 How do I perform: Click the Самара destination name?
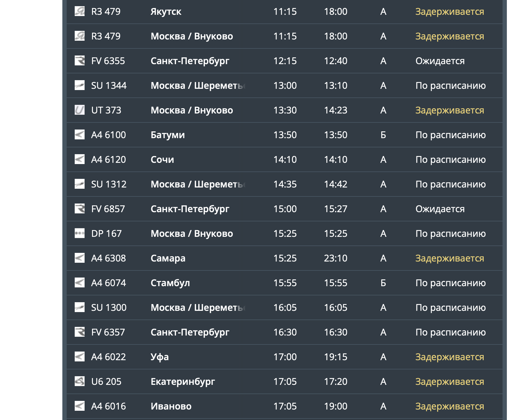[x=168, y=258]
